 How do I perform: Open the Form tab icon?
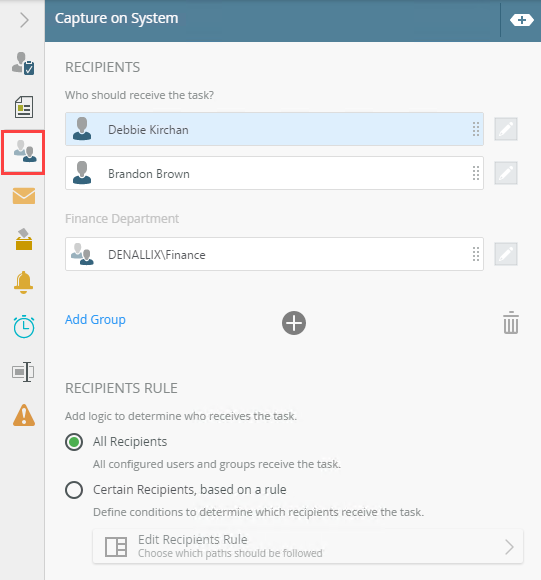tap(24, 107)
